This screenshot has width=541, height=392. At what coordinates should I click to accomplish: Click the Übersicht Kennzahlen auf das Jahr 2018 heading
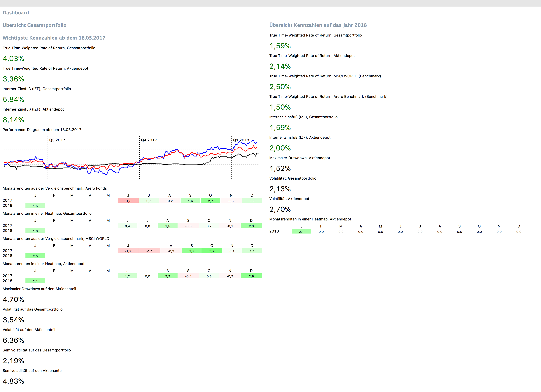coord(318,25)
